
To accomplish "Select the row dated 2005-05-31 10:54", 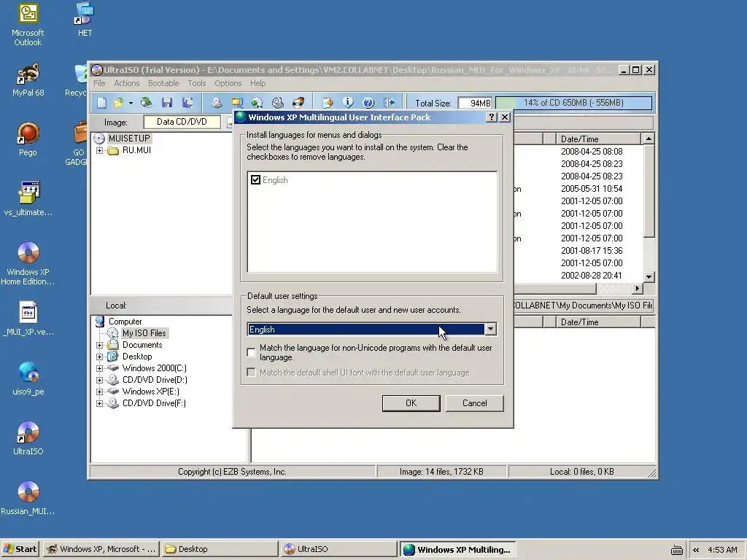I will point(591,189).
